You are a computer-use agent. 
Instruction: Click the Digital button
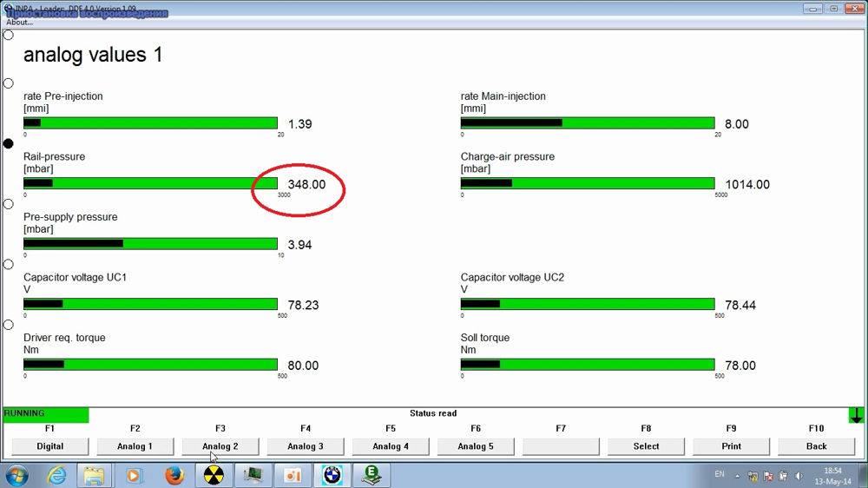[x=49, y=446]
